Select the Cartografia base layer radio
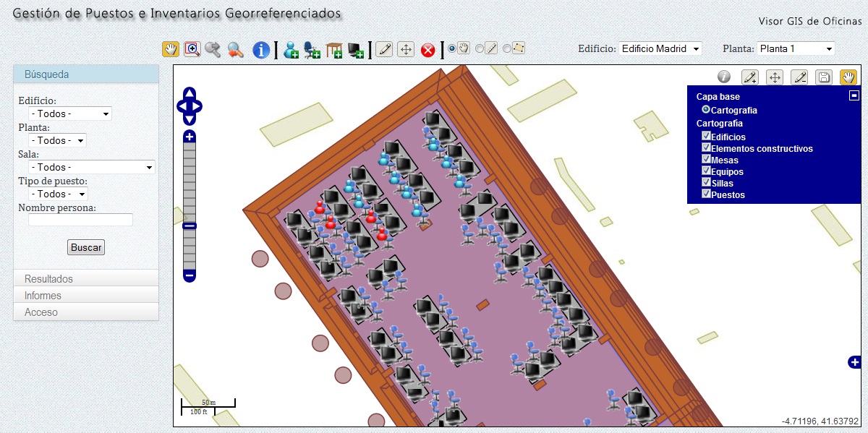 [x=706, y=110]
